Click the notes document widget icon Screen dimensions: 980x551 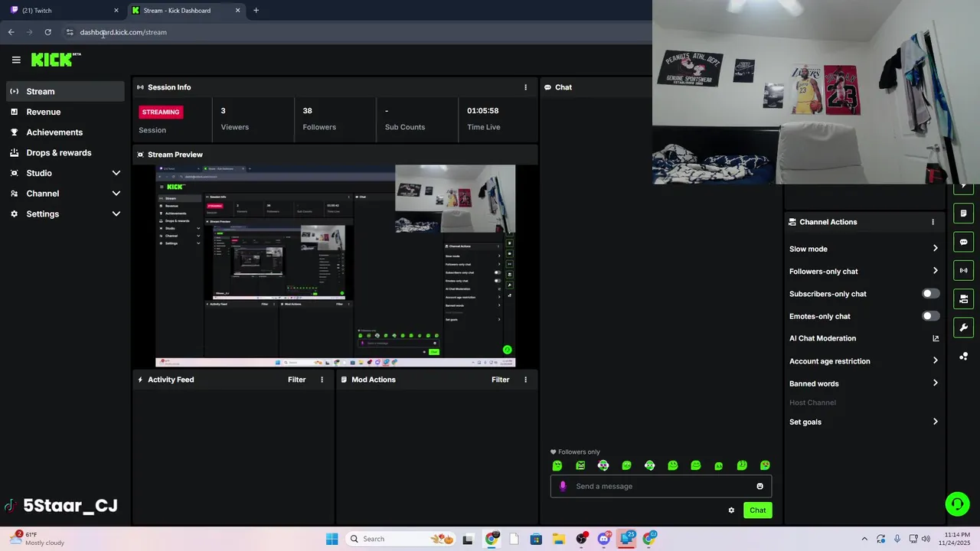(963, 214)
